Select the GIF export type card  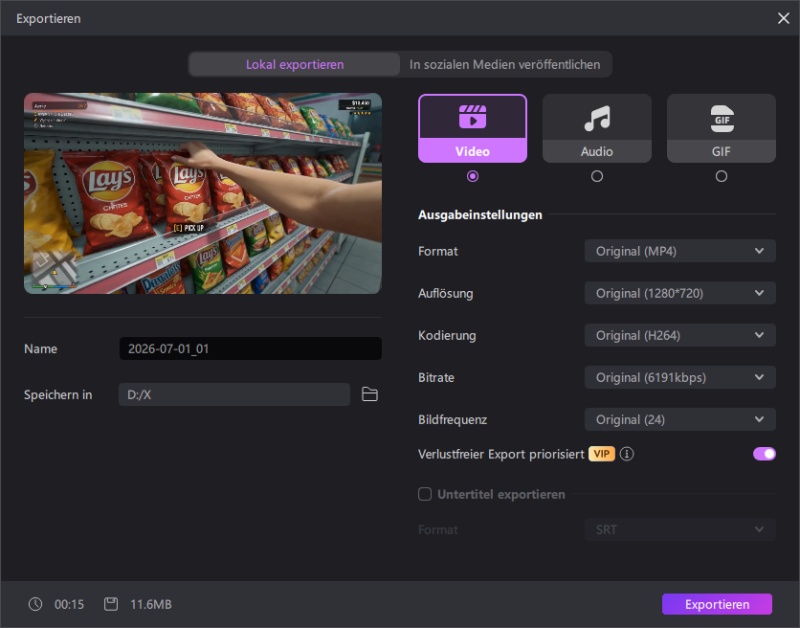coord(721,129)
